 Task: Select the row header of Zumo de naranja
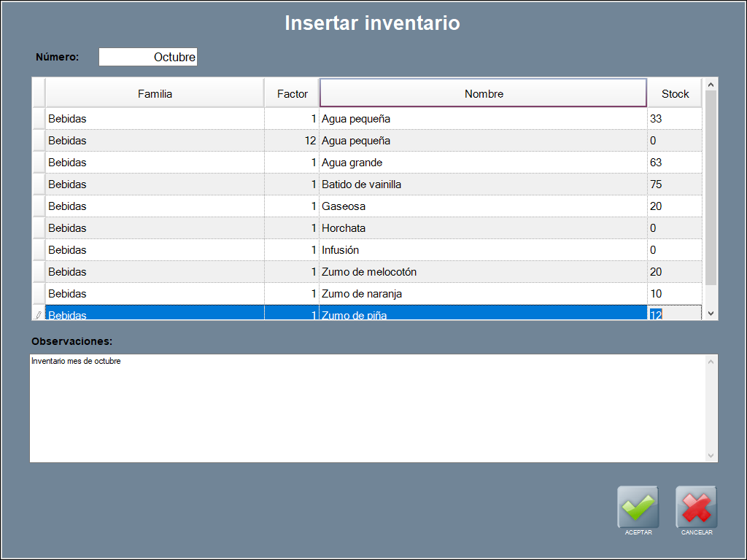(39, 294)
